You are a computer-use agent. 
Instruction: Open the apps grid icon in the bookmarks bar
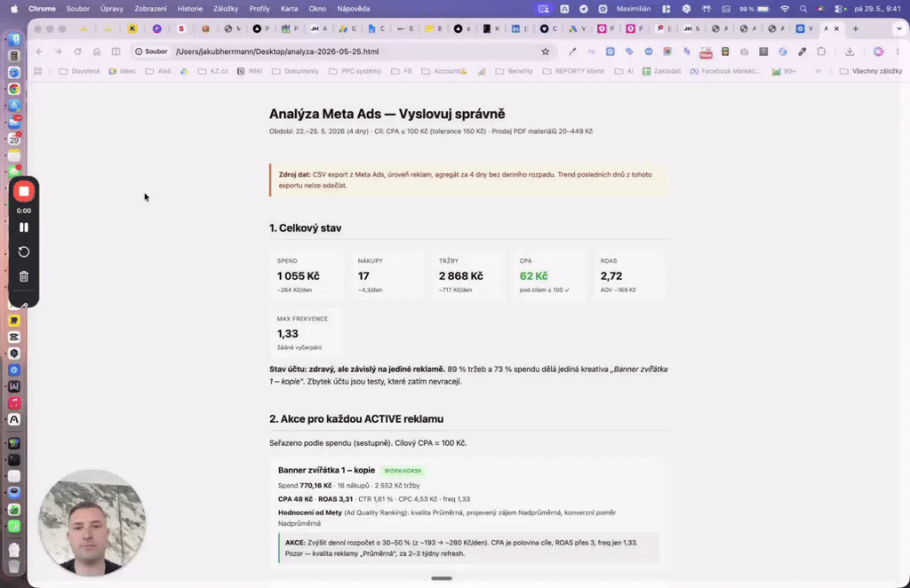(x=37, y=71)
